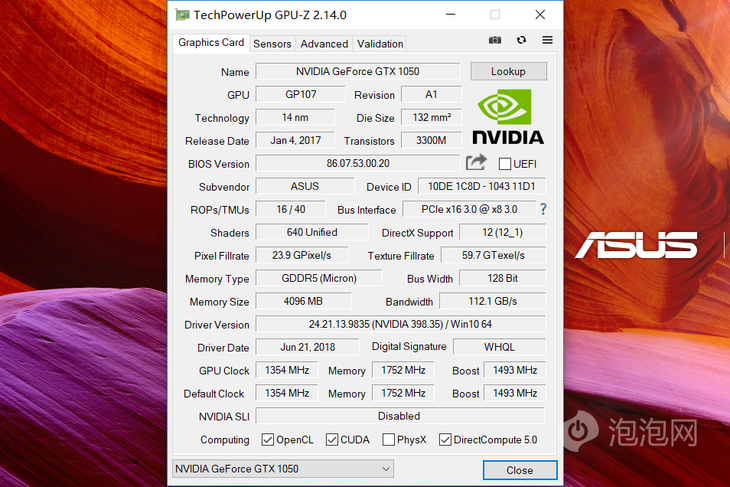Click the NVIDIA SLI field showing Disabled
This screenshot has width=730, height=487.
[x=400, y=416]
